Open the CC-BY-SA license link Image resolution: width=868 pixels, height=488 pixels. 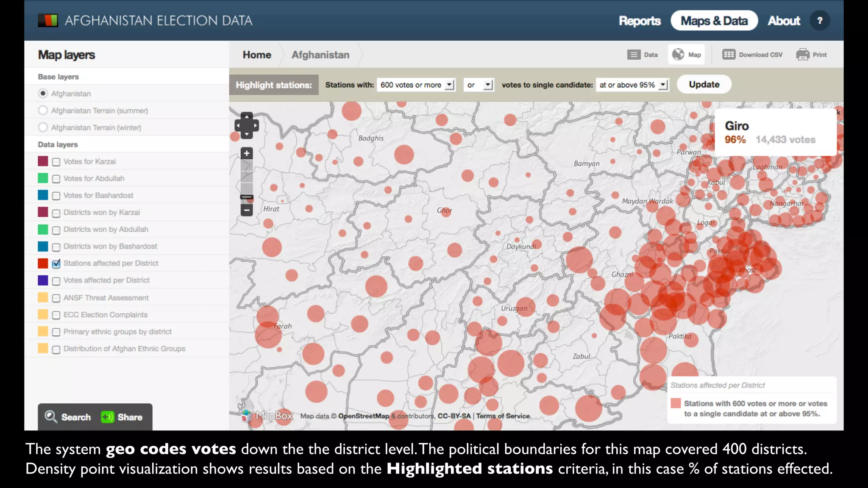pos(454,416)
